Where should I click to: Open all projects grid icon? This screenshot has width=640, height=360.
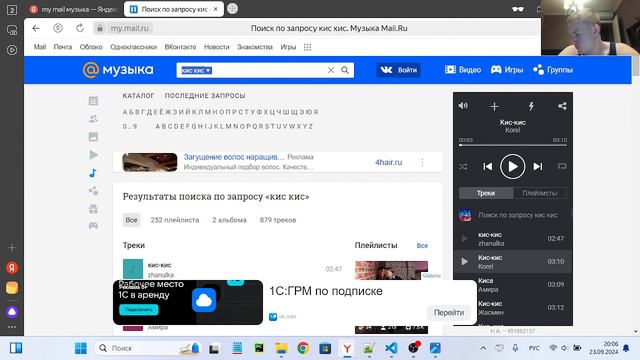pos(307,47)
